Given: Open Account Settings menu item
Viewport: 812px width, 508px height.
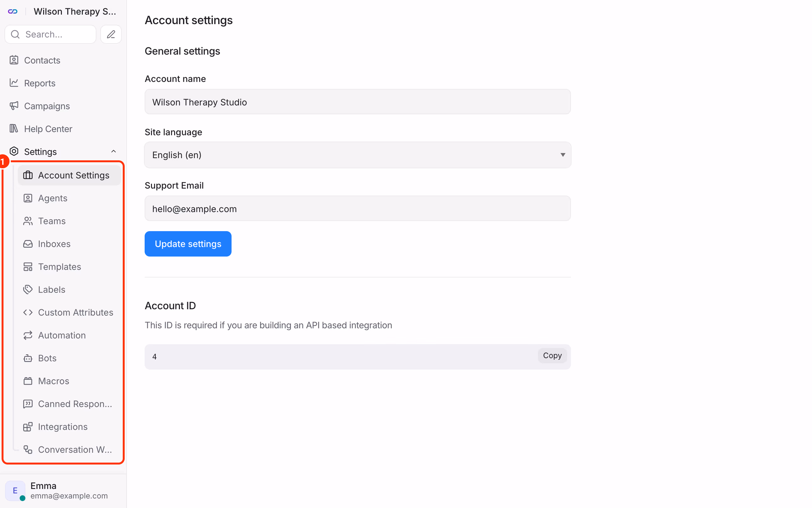Looking at the screenshot, I should click(69, 175).
